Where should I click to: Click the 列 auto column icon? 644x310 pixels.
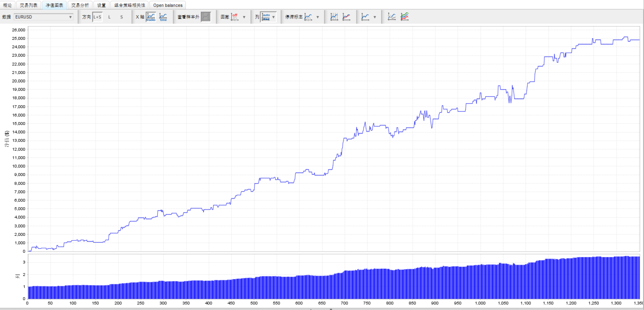(266, 17)
